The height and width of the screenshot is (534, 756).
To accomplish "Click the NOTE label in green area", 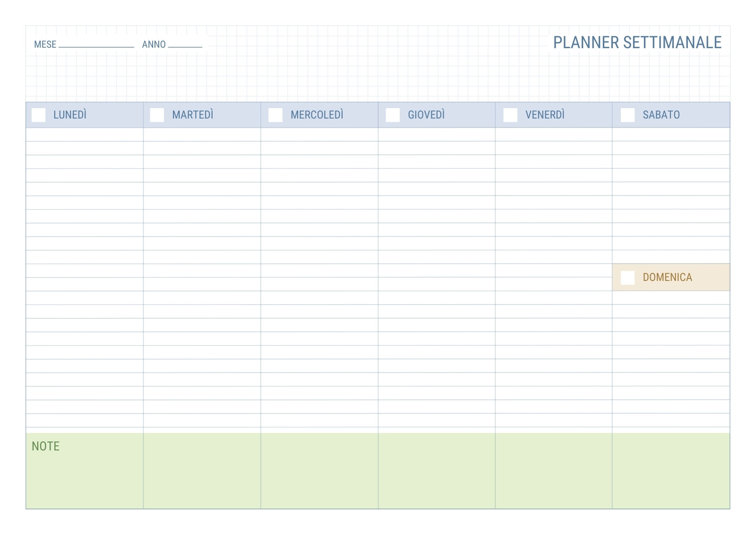I will (45, 446).
